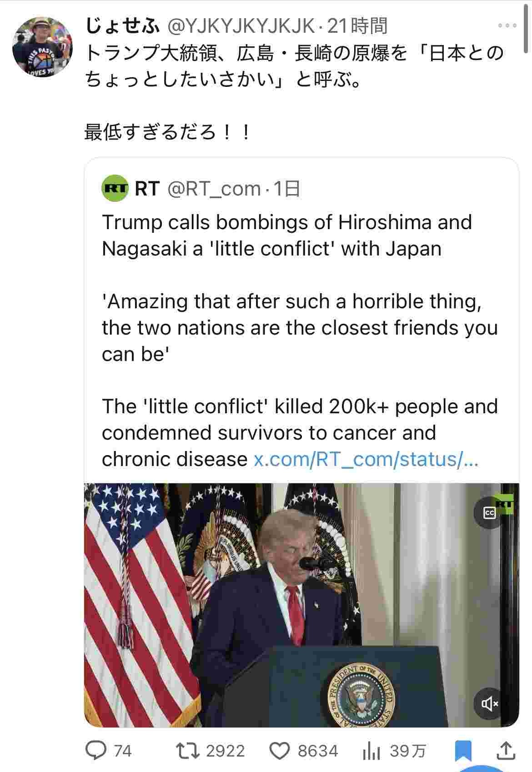532x772 pixels.
Task: Open the x.com/RT_com/status link
Action: pos(366,459)
